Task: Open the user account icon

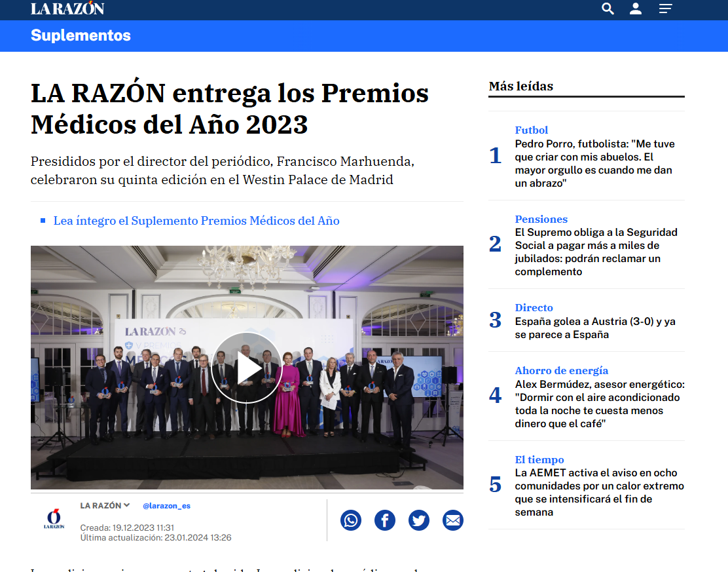Action: click(x=636, y=9)
